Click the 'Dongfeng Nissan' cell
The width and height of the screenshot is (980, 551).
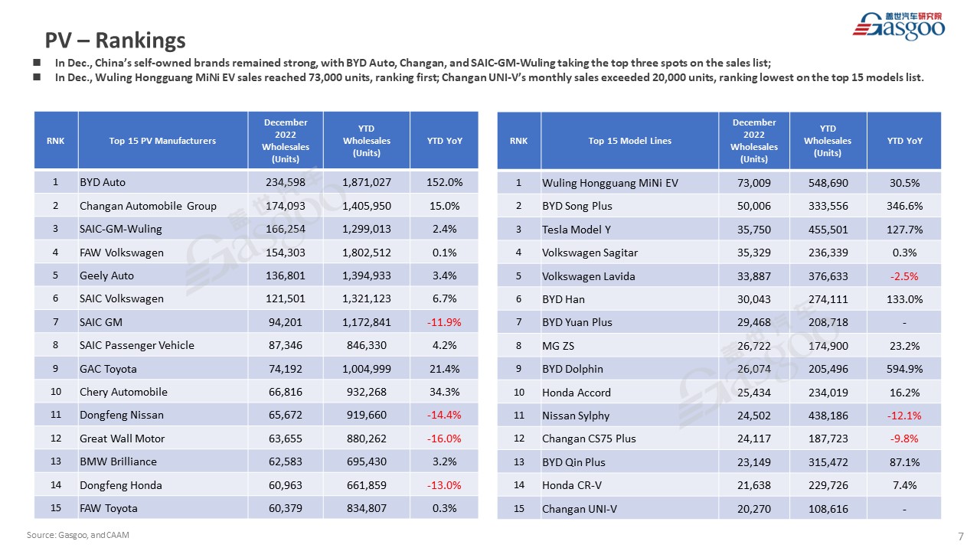tap(162, 415)
